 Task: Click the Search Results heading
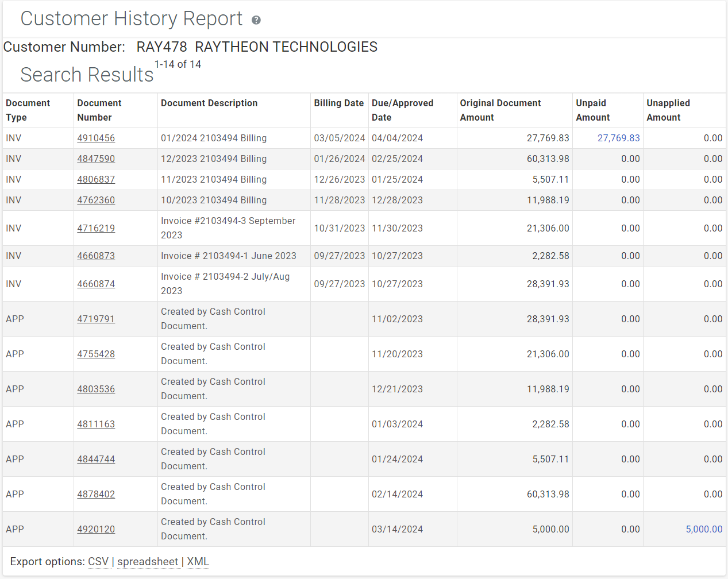pyautogui.click(x=87, y=75)
